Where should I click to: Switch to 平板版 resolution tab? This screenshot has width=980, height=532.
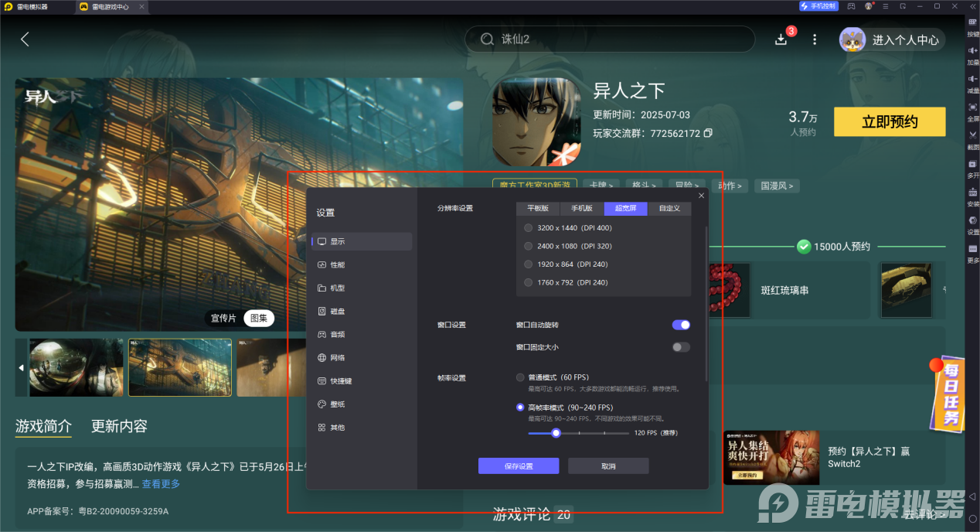[538, 209]
